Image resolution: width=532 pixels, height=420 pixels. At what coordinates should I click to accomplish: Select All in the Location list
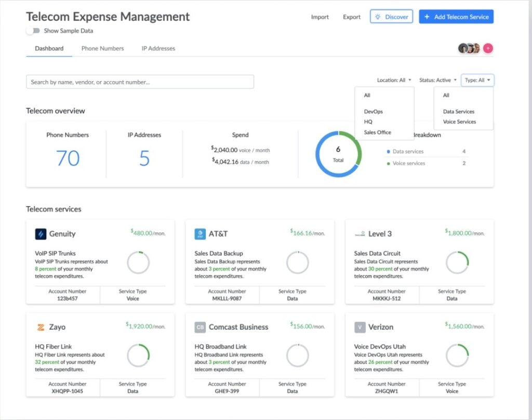click(x=367, y=95)
